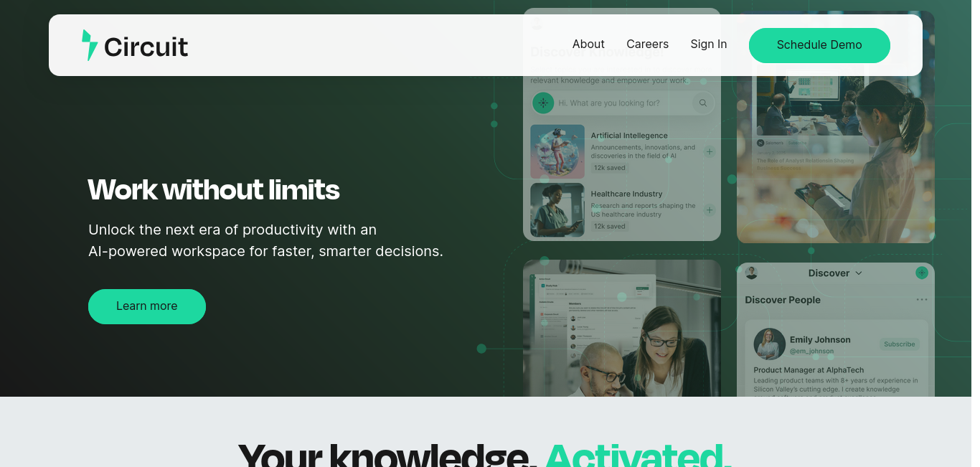980x467 pixels.
Task: Open the three-dot menu for Discover People
Action: 922,300
